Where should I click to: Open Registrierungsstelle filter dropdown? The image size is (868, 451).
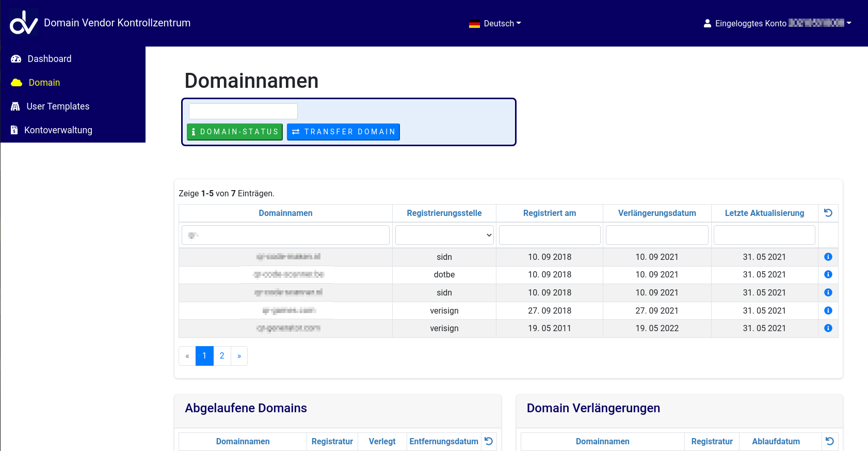pos(444,235)
